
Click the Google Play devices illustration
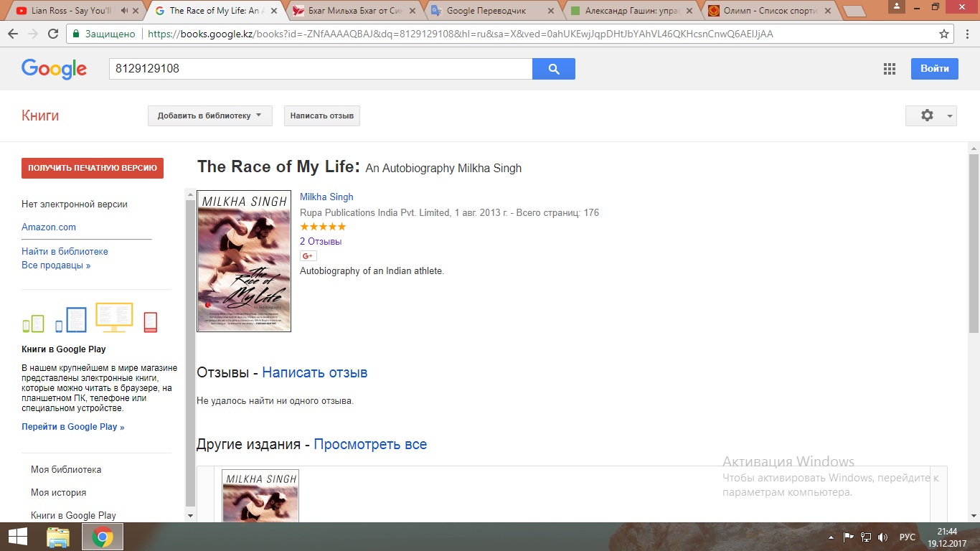pyautogui.click(x=90, y=318)
